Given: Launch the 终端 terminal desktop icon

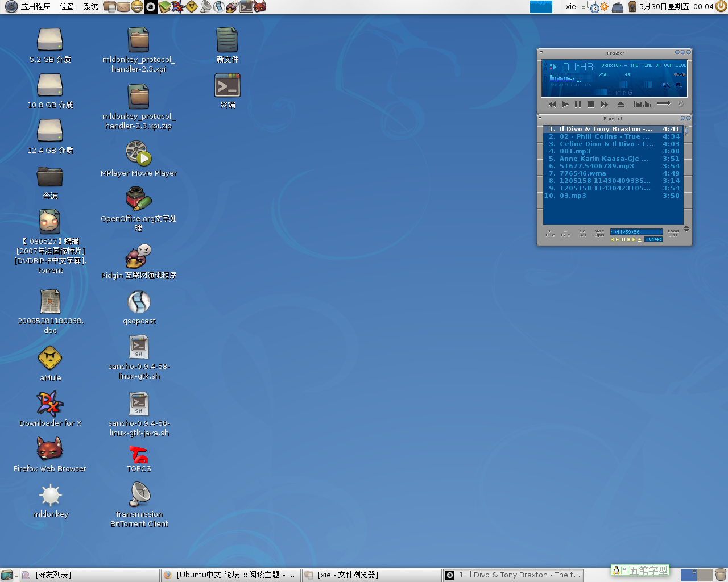Looking at the screenshot, I should 227,85.
